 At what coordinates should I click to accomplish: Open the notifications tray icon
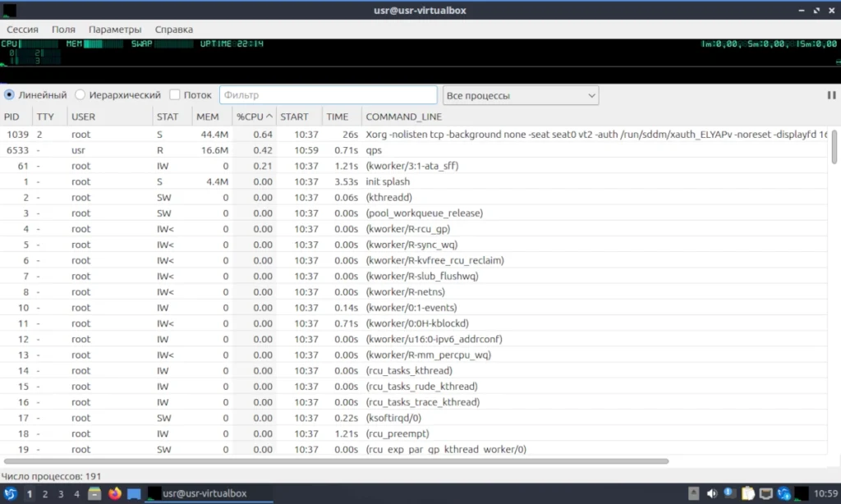point(729,493)
